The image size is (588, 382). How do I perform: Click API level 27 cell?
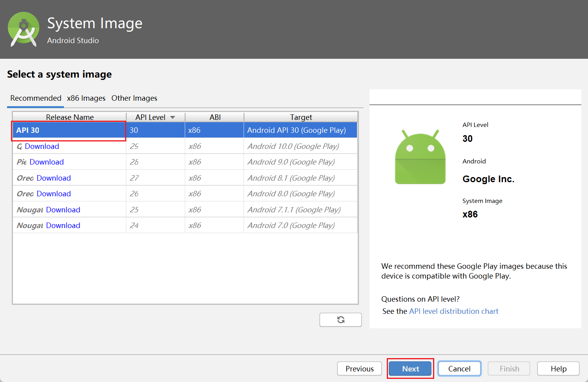point(155,178)
